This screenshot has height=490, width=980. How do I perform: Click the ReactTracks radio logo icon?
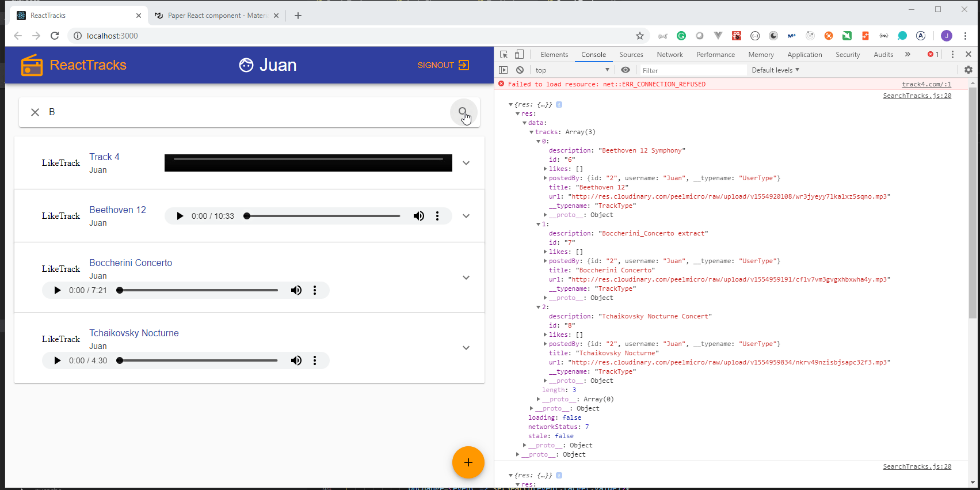point(32,65)
